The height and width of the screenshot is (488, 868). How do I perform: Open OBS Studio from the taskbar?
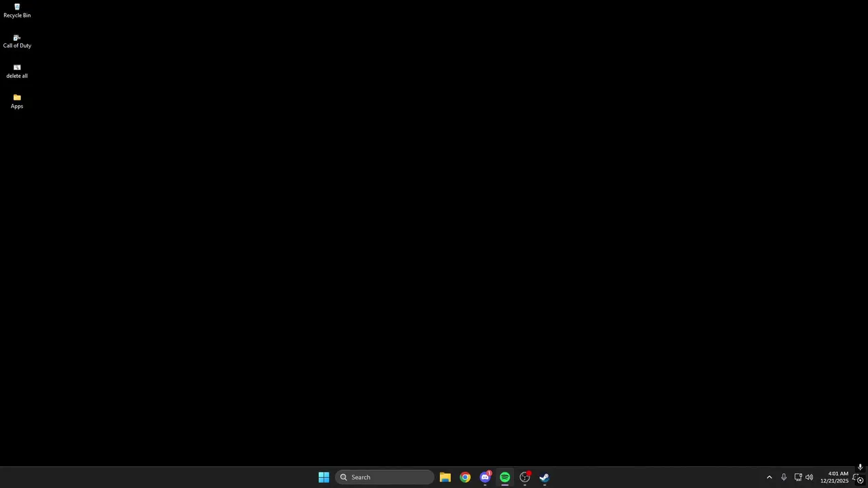click(524, 477)
